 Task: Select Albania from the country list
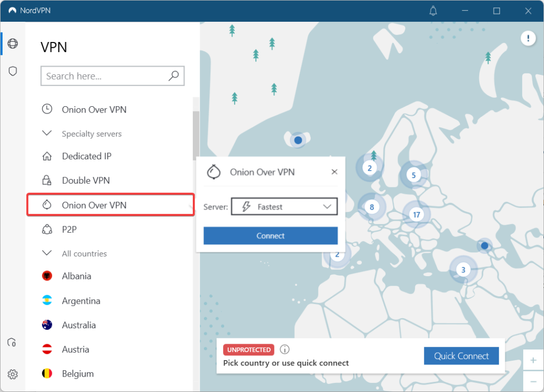pos(76,276)
